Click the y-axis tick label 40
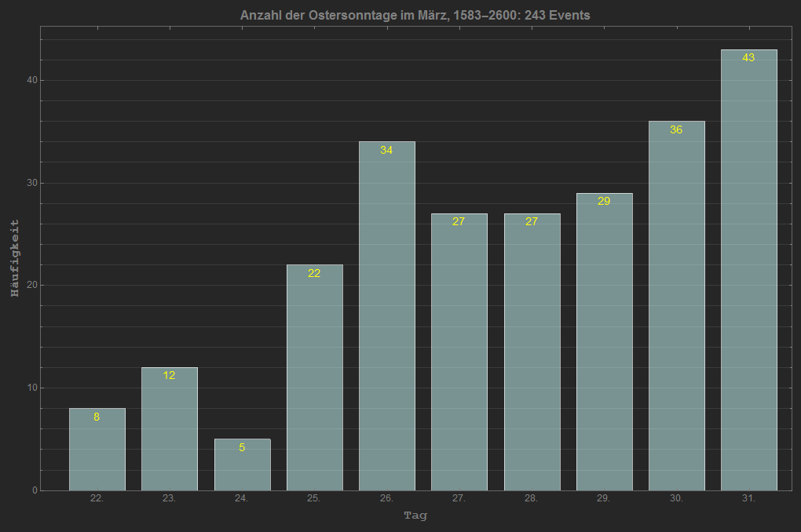 [x=32, y=80]
